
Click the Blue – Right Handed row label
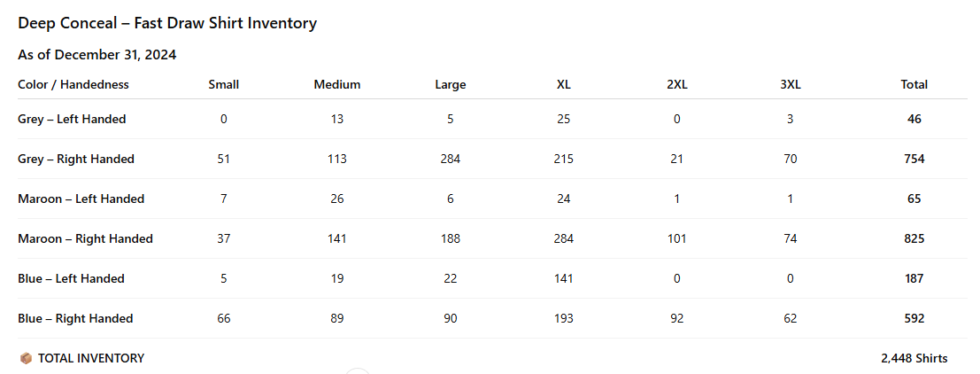tap(75, 319)
